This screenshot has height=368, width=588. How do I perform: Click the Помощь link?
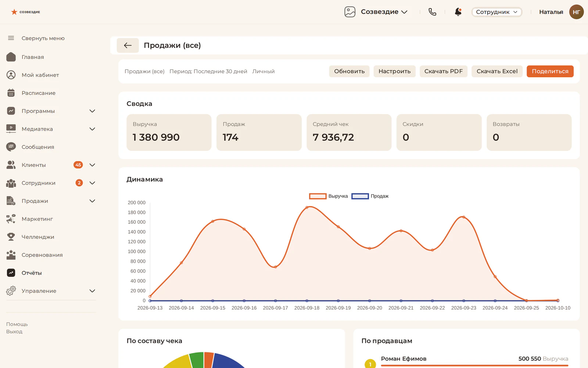point(17,324)
